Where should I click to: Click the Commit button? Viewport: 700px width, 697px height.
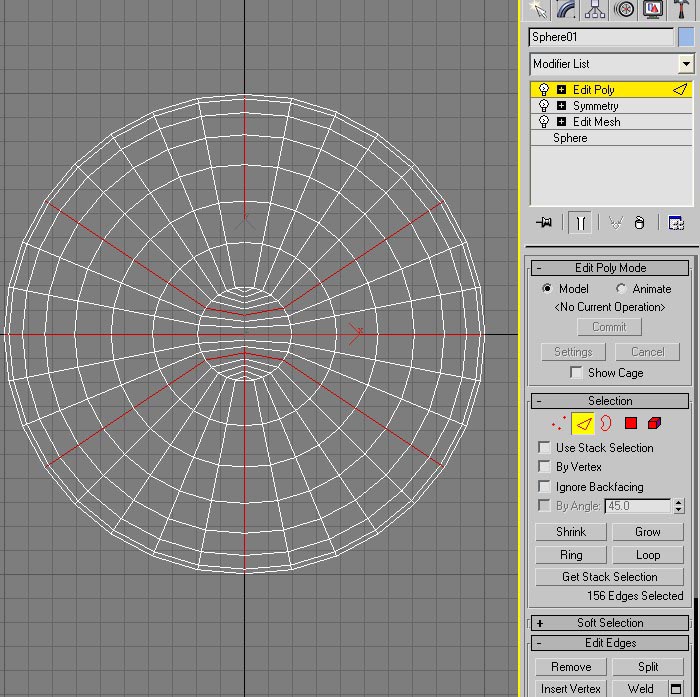pyautogui.click(x=609, y=327)
